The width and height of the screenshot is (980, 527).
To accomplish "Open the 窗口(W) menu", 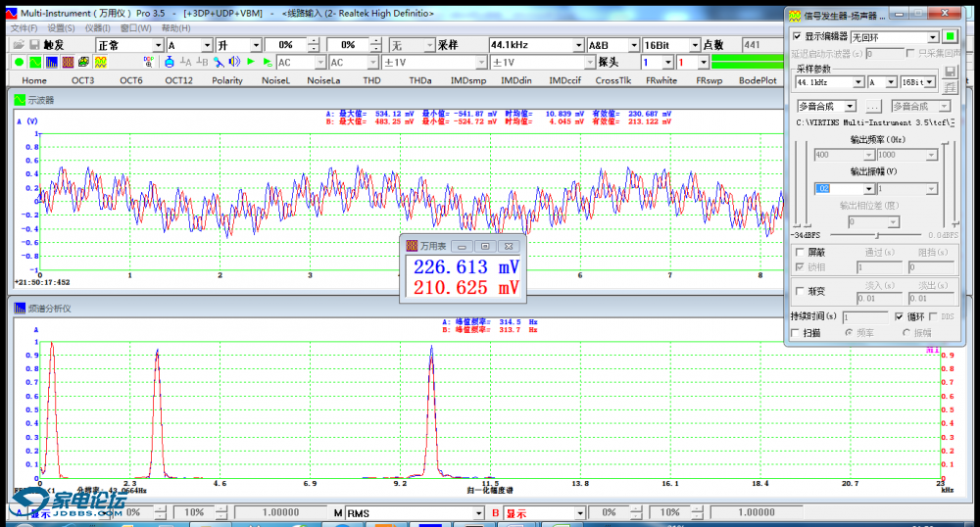I will click(x=135, y=28).
